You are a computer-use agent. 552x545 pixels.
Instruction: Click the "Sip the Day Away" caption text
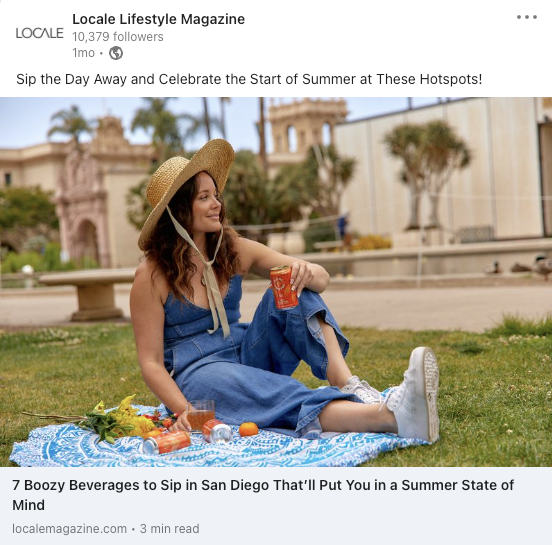[x=249, y=79]
